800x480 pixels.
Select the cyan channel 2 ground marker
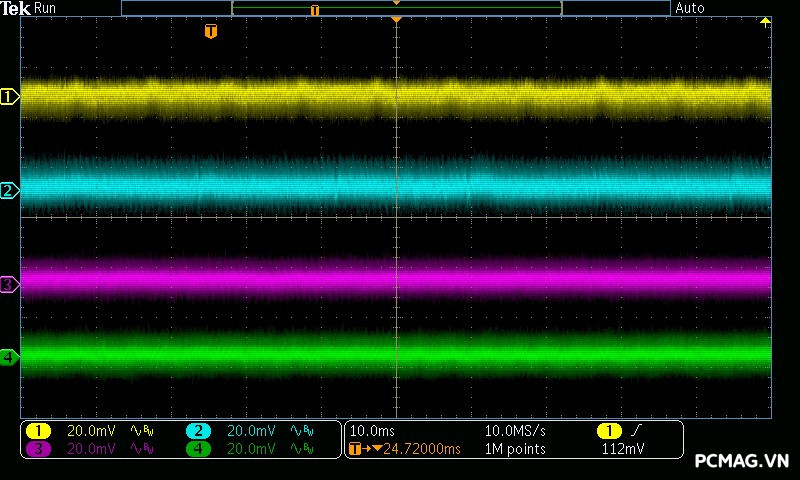(10, 190)
